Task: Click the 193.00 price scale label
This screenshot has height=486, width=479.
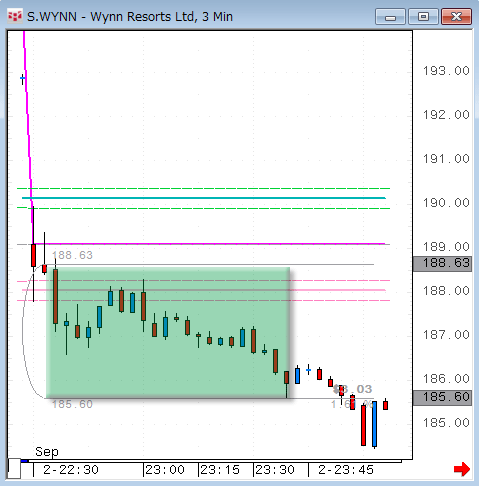Action: (446, 71)
